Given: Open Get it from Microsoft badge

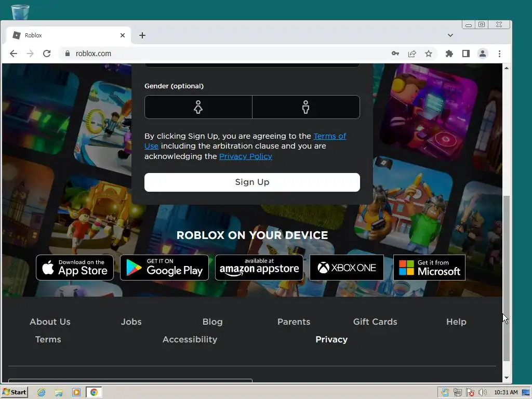Looking at the screenshot, I should 429,268.
